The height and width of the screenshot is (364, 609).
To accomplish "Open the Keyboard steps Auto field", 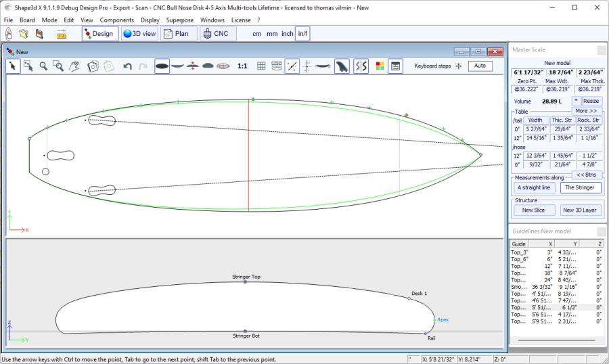I will pos(479,66).
